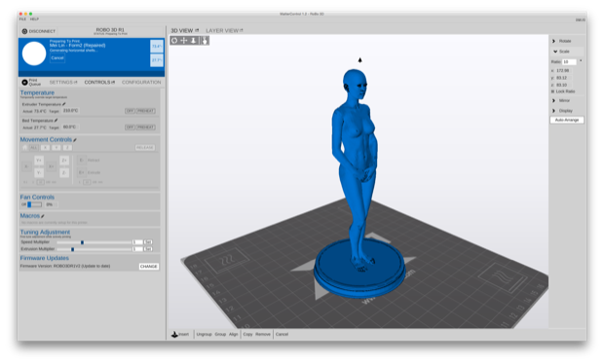This screenshot has height=364, width=604.
Task: Select the zoom view tool in 3D toolbar
Action: (x=194, y=41)
